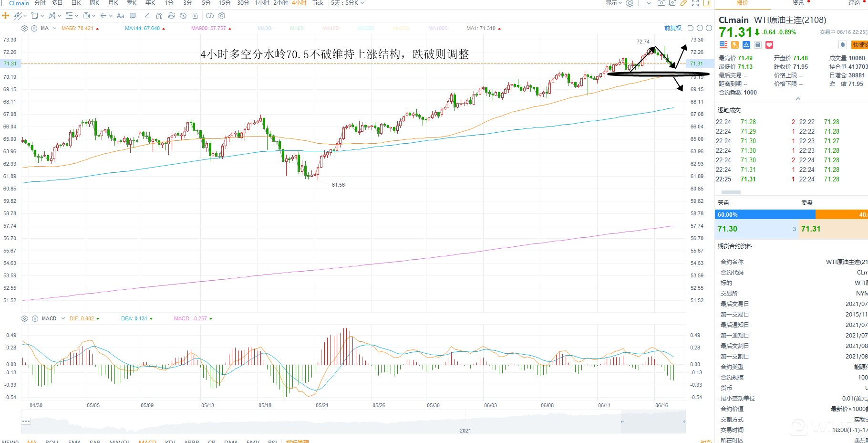Viewport: 868px width, 443px height.
Task: Select the text annotation 'Aa' tool
Action: [121, 16]
